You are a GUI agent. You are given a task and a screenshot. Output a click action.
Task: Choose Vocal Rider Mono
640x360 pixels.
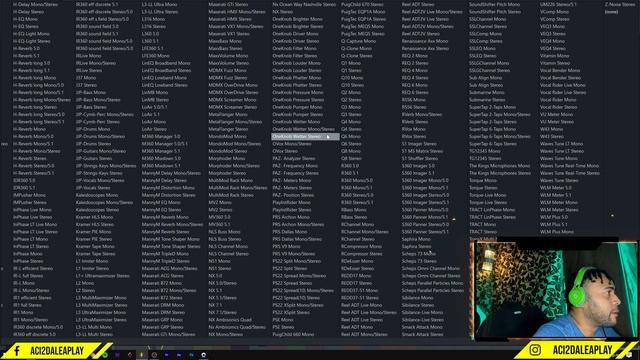[x=558, y=100]
